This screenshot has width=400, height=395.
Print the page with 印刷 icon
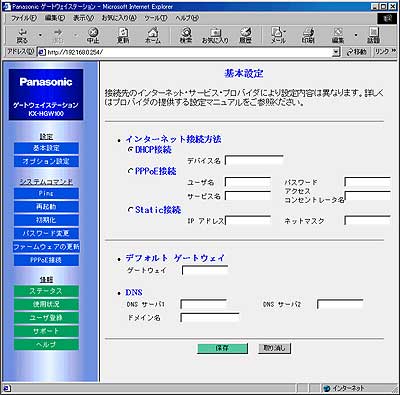308,35
